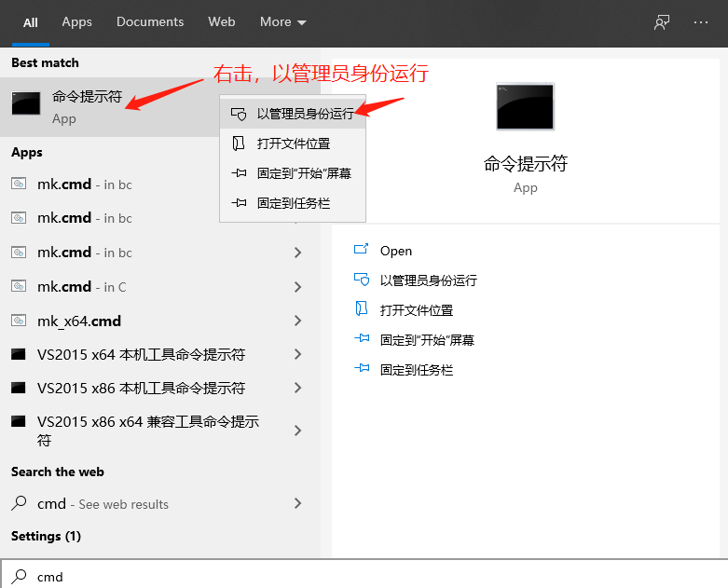Viewport: 728px width, 588px height.
Task: Click the 命令提示符 icon in Best match
Action: click(x=26, y=103)
